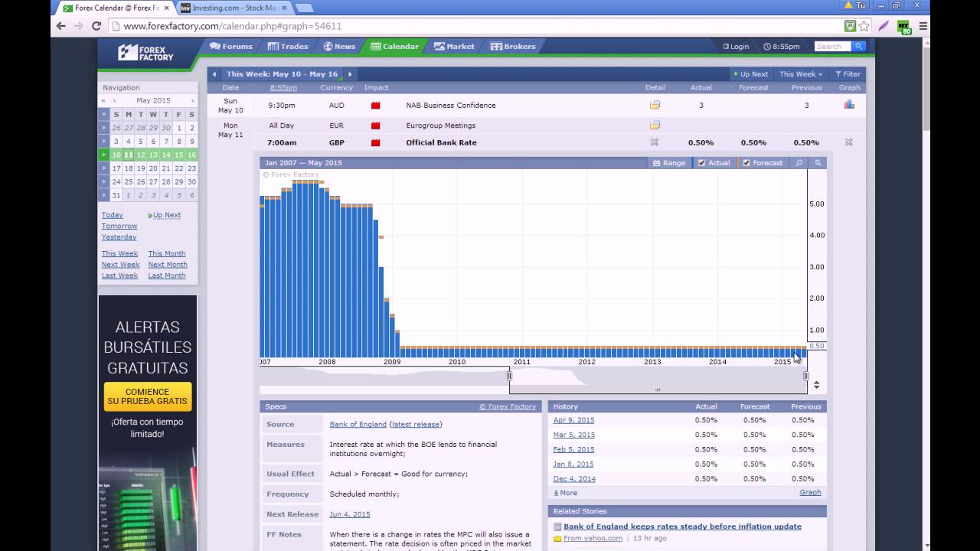Go forward with Chrome forward arrow

[79, 25]
